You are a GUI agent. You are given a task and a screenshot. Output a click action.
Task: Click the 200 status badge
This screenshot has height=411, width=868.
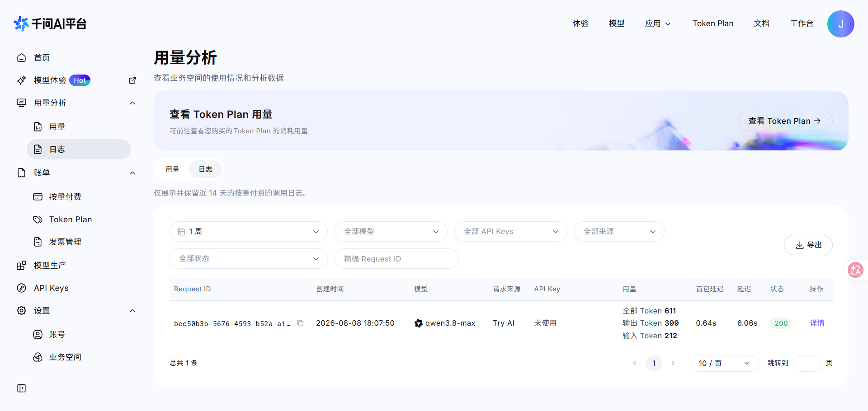(781, 323)
